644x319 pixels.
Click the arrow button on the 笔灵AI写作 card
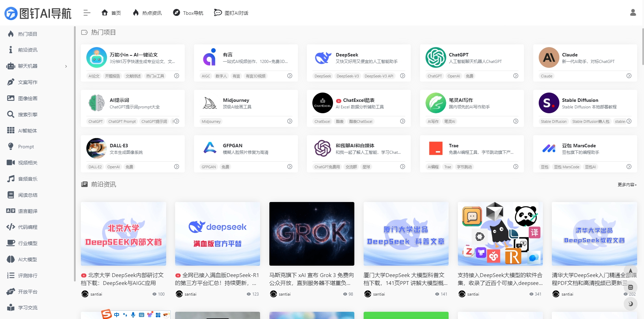(x=516, y=121)
